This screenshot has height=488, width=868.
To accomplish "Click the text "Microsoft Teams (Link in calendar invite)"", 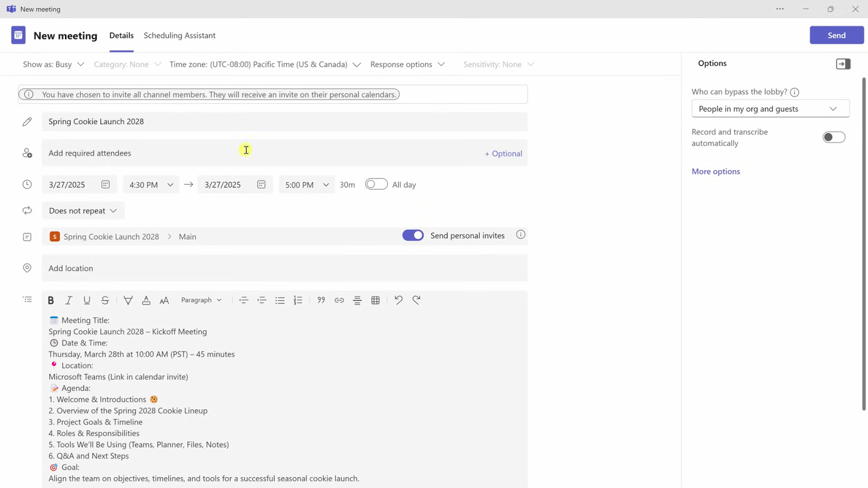I will (118, 377).
